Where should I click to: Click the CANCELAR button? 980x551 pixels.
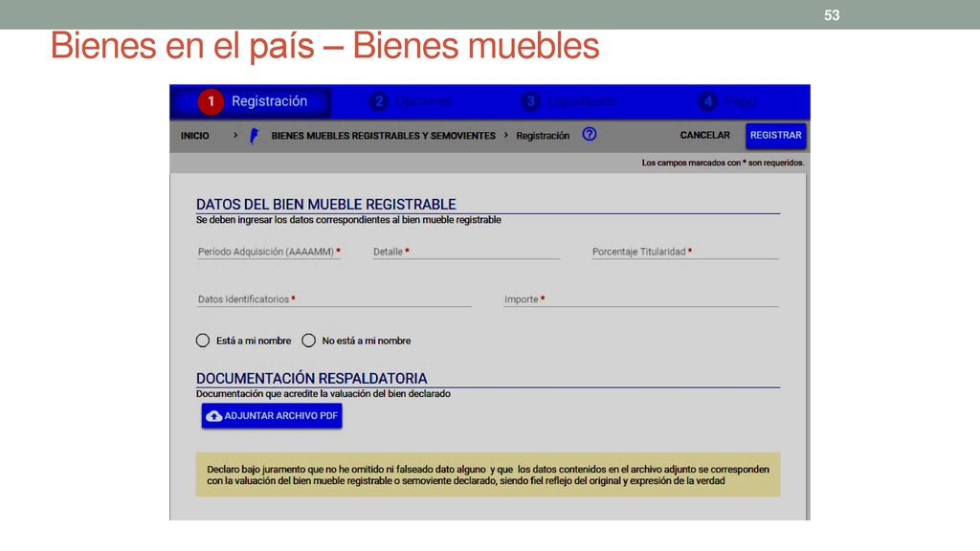[705, 135]
